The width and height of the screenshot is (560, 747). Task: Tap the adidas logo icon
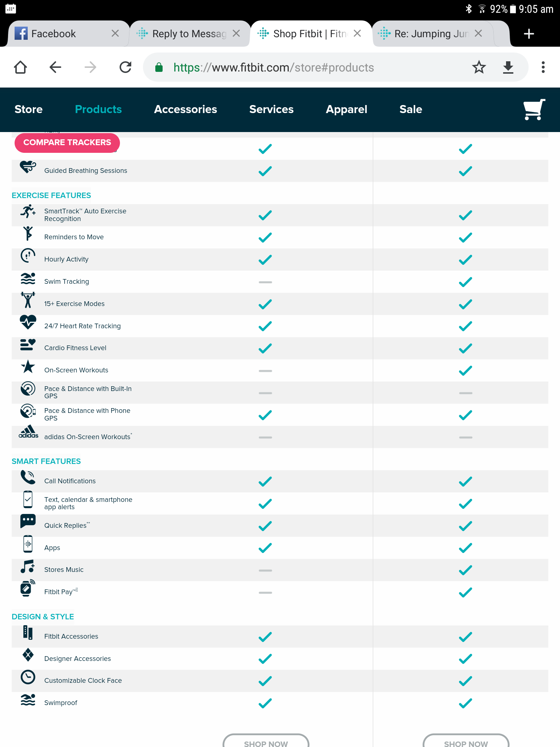[x=28, y=432]
